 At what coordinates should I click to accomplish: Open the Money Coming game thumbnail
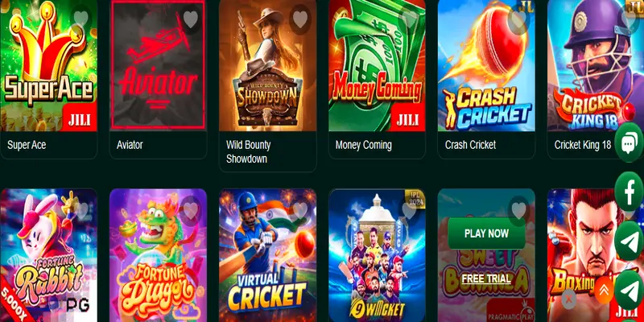pyautogui.click(x=377, y=65)
